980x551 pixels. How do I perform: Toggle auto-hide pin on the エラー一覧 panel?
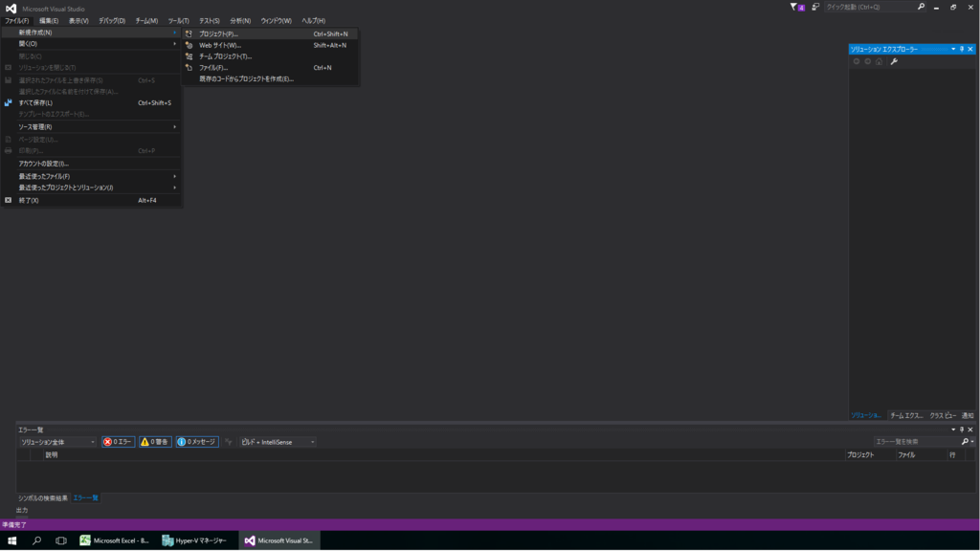coord(962,430)
